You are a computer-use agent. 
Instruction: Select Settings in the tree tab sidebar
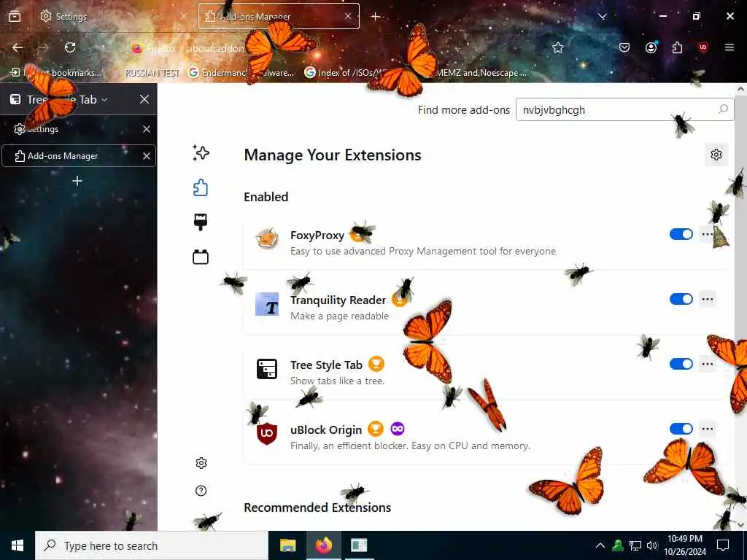(79, 129)
